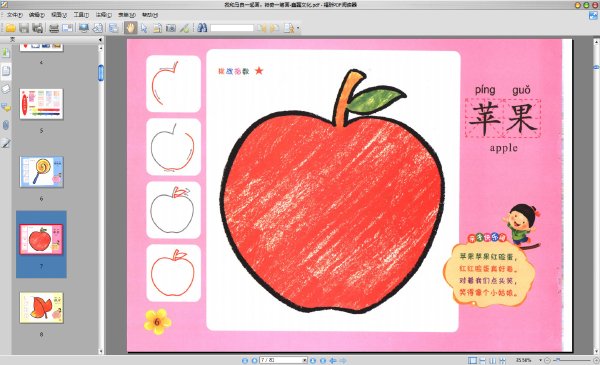
Task: Select the Snapshot camera tool
Action: pyautogui.click(x=171, y=28)
